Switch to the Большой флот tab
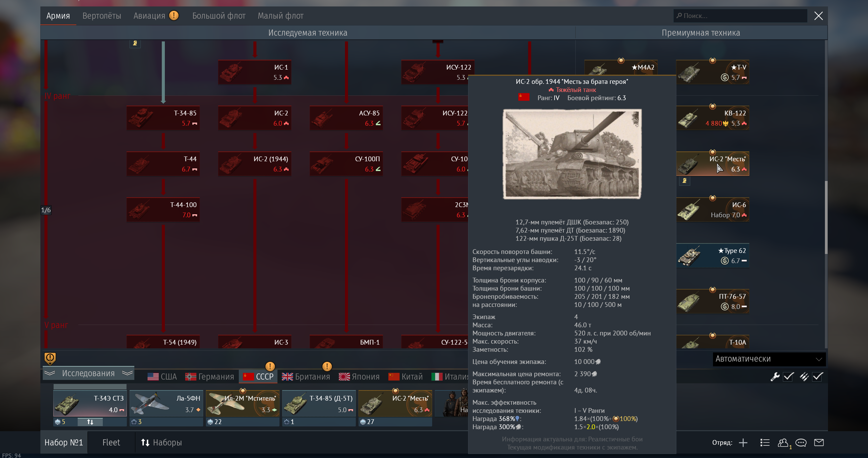Viewport: 868px width, 458px height. pyautogui.click(x=219, y=16)
